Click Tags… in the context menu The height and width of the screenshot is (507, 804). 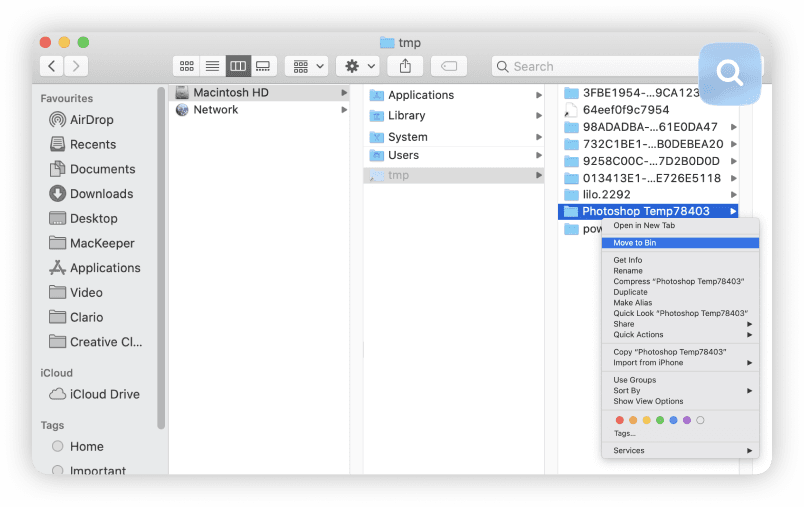[625, 433]
